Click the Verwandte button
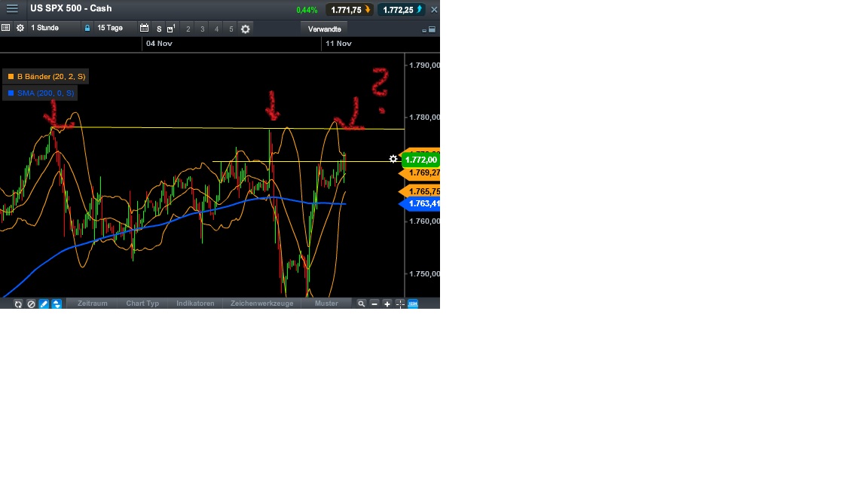Viewport: 868px width, 488px height. pyautogui.click(x=324, y=28)
